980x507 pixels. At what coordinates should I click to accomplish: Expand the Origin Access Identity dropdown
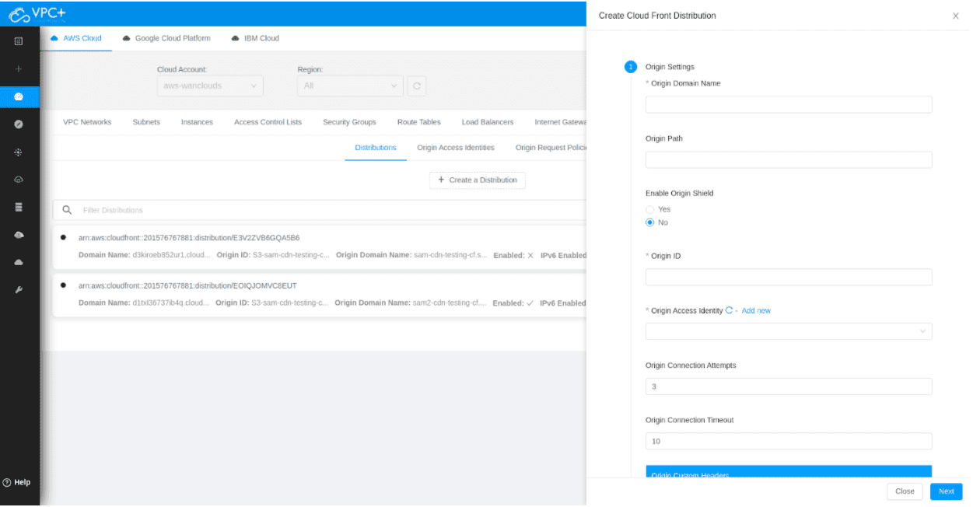(789, 331)
